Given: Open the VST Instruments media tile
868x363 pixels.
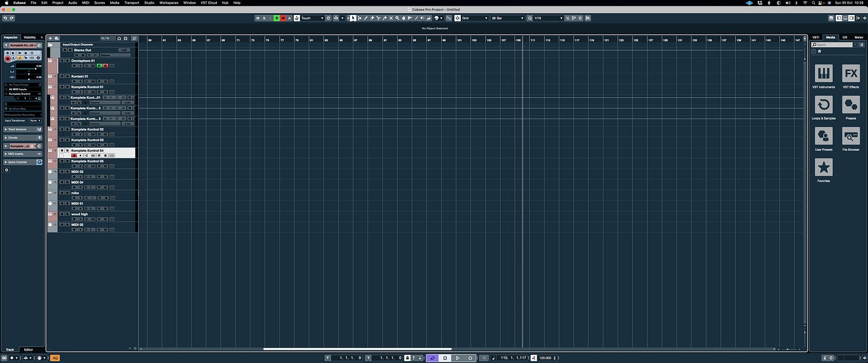Looking at the screenshot, I should point(823,74).
